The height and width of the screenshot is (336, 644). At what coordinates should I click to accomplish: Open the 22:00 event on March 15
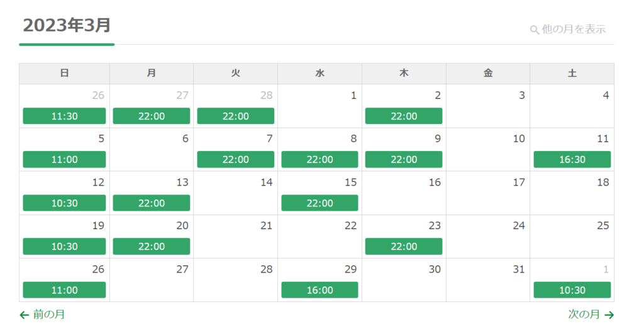point(319,203)
